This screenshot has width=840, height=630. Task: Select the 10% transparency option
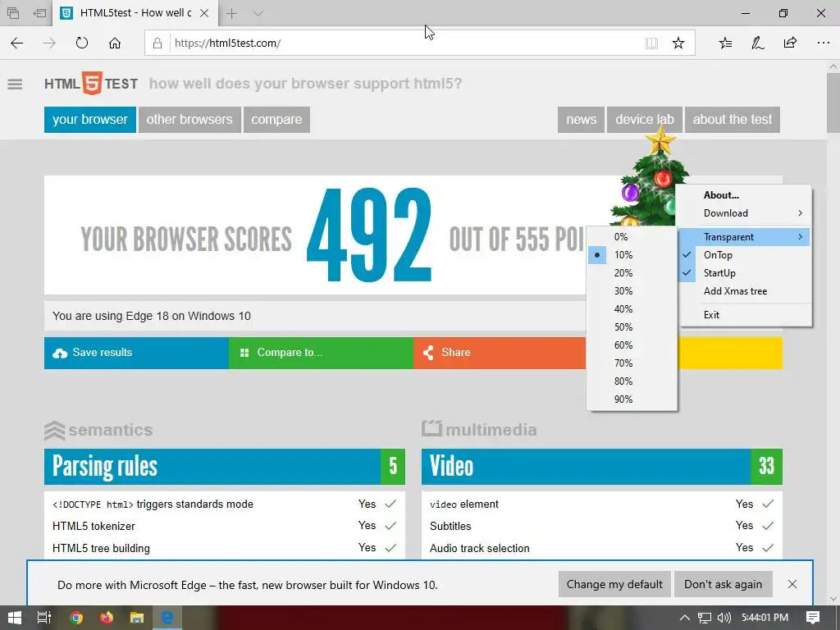[632, 255]
